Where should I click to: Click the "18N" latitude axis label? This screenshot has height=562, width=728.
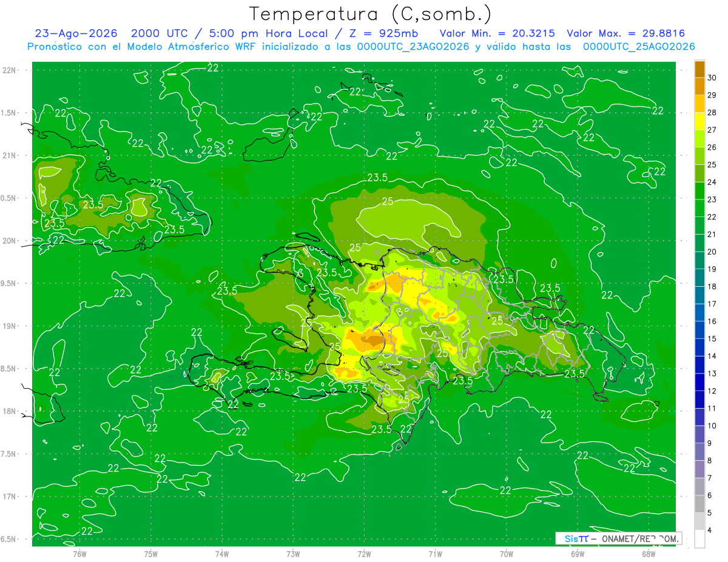click(x=9, y=411)
